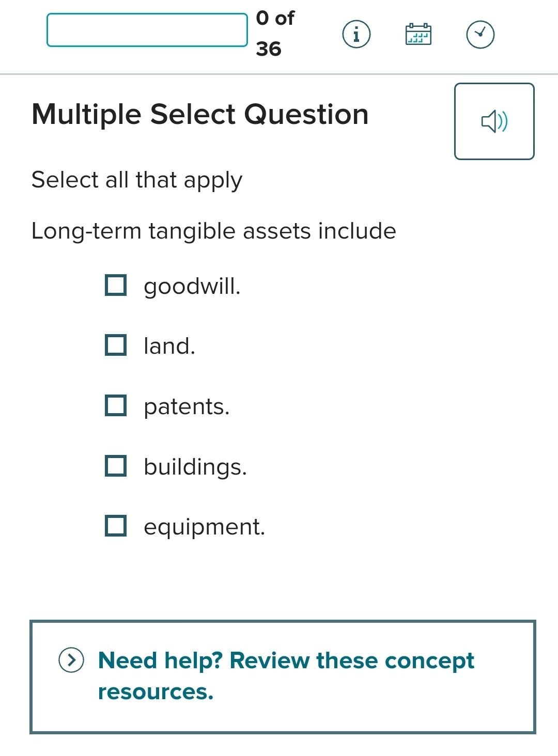Select equipment checkbox
The width and height of the screenshot is (558, 756).
click(x=116, y=527)
